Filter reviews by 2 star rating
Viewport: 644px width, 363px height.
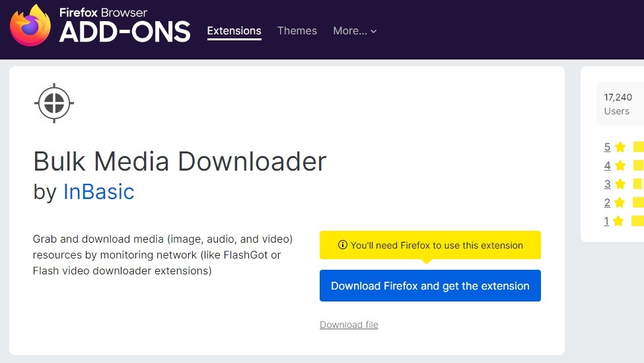point(607,202)
